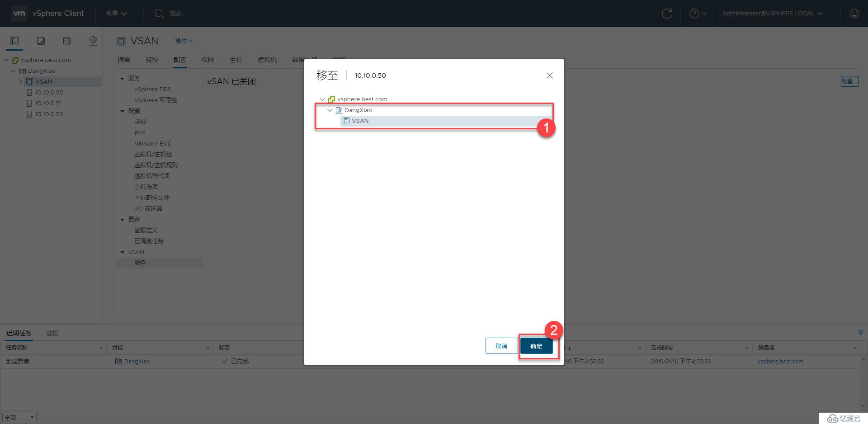868x424 pixels.
Task: Click the smiley feedback icon
Action: [854, 14]
